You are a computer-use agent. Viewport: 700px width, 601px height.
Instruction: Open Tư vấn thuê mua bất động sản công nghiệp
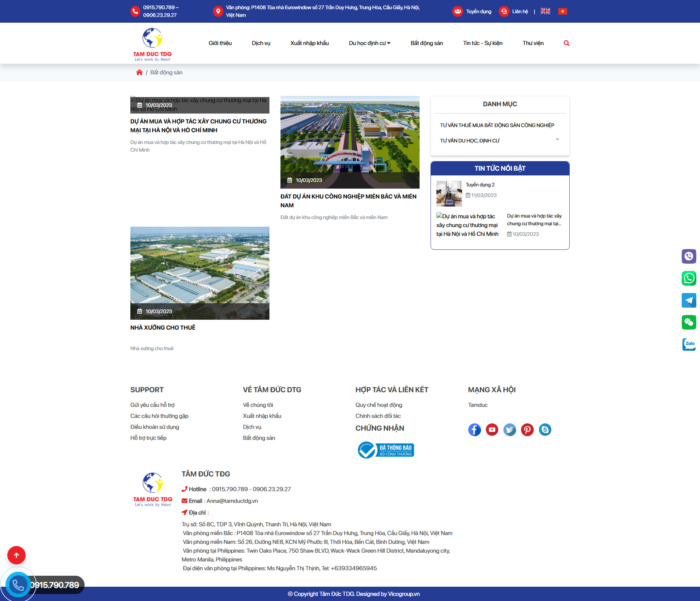coord(497,125)
